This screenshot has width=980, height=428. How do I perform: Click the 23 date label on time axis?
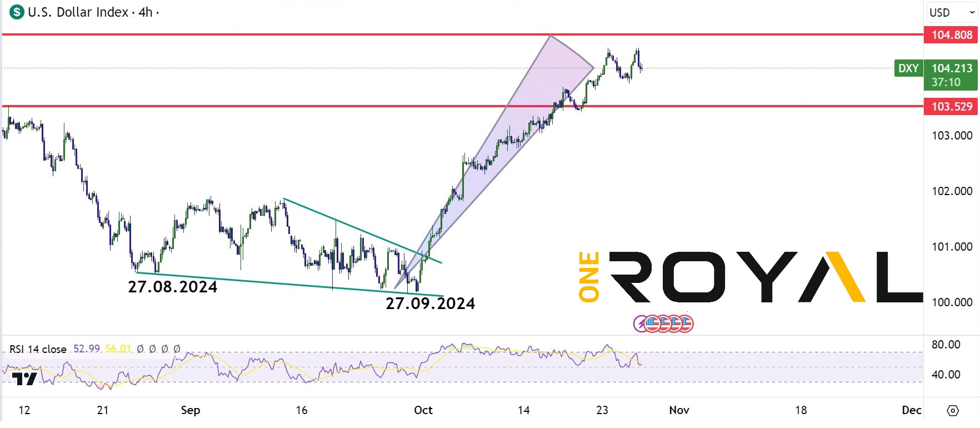(602, 410)
